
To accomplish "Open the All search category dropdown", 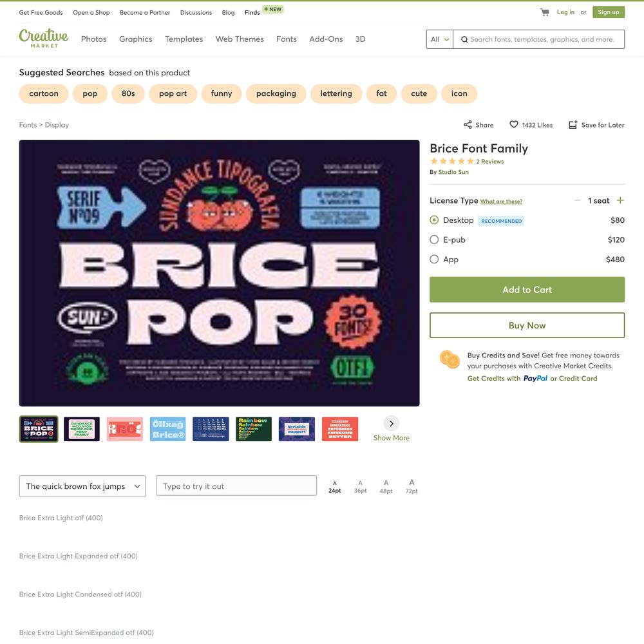I will pos(439,39).
